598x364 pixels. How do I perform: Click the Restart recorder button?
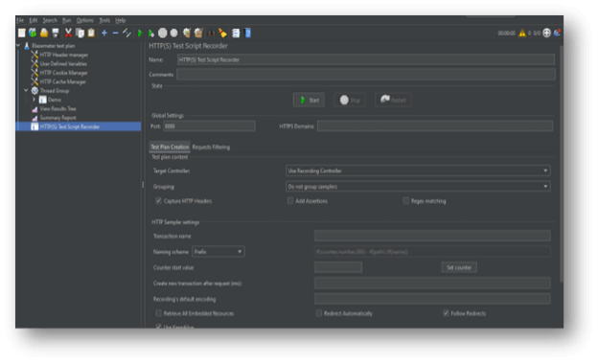393,100
